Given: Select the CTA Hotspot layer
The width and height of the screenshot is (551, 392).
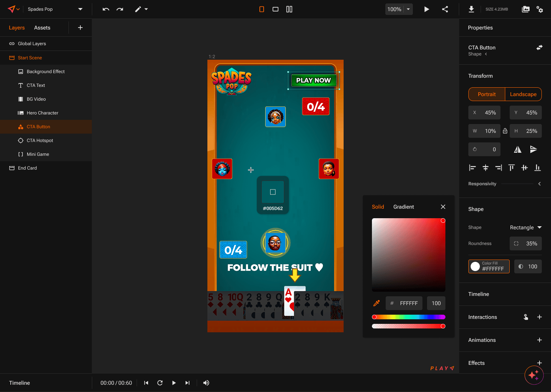Looking at the screenshot, I should [x=46, y=140].
